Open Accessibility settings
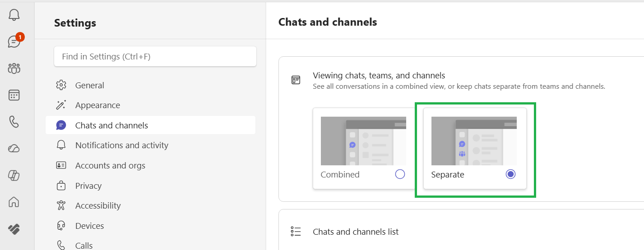 pos(150,205)
